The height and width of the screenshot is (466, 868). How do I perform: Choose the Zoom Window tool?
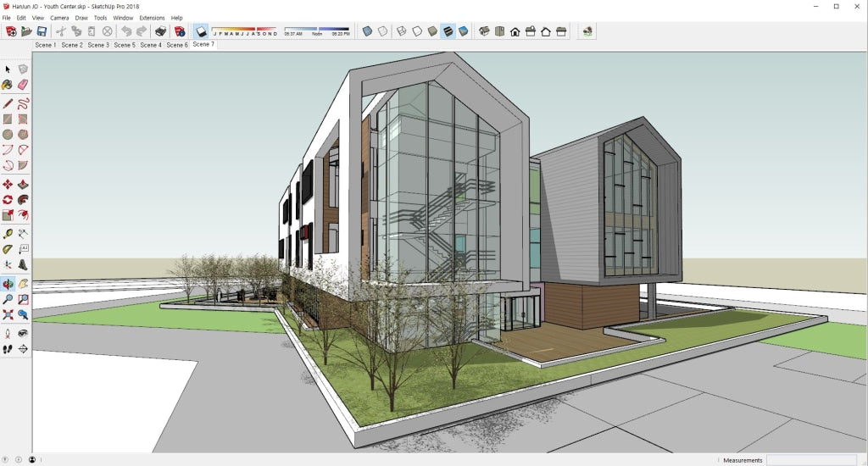[x=23, y=299]
